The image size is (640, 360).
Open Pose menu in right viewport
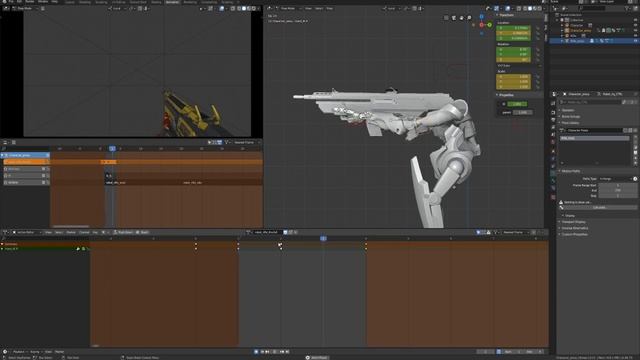329,8
